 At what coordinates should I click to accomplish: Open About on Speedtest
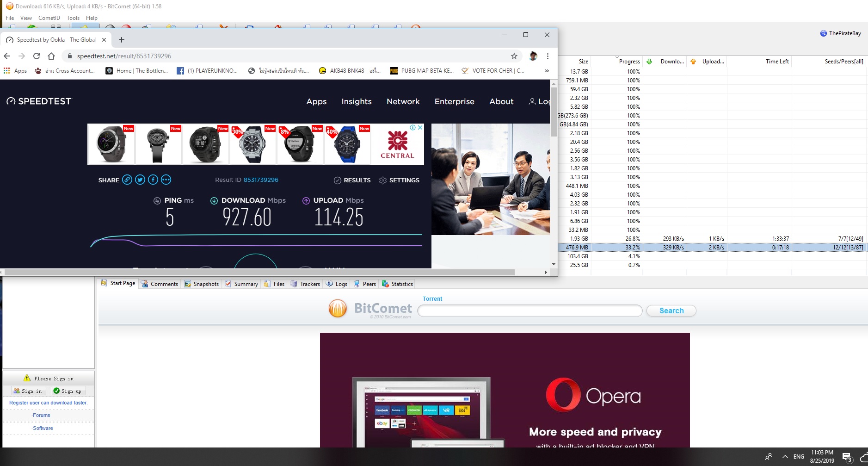pos(502,101)
